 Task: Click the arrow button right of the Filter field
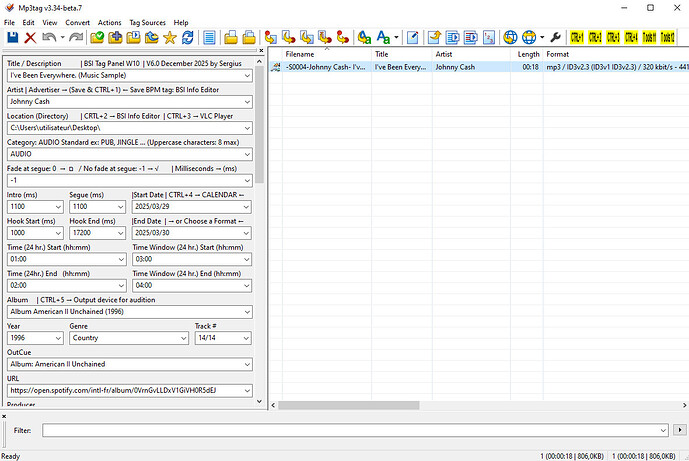tap(680, 430)
